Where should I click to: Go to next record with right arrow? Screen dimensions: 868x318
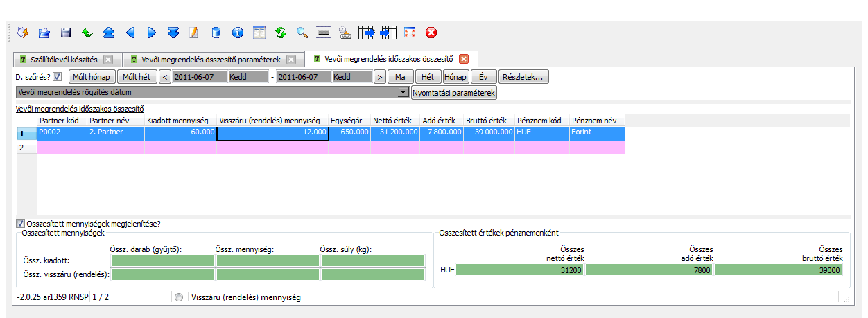coord(152,32)
